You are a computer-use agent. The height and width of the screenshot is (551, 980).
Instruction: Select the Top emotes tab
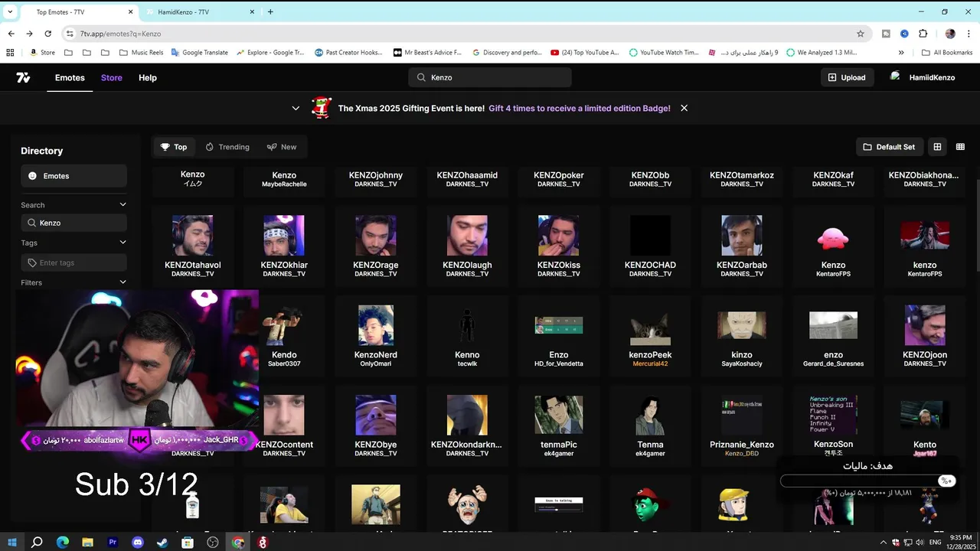173,147
